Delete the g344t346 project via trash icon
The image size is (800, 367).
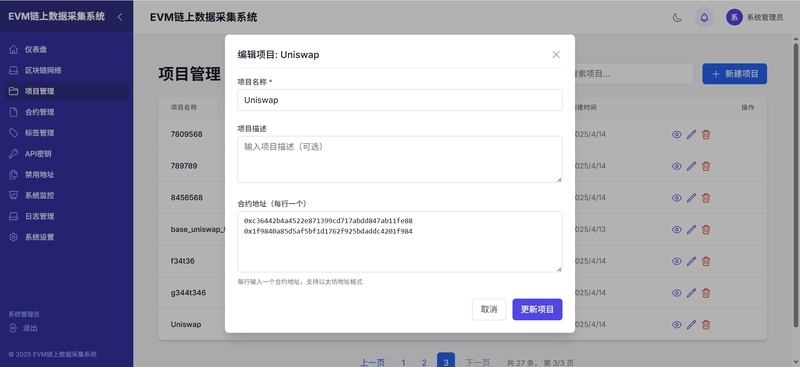pyautogui.click(x=706, y=293)
